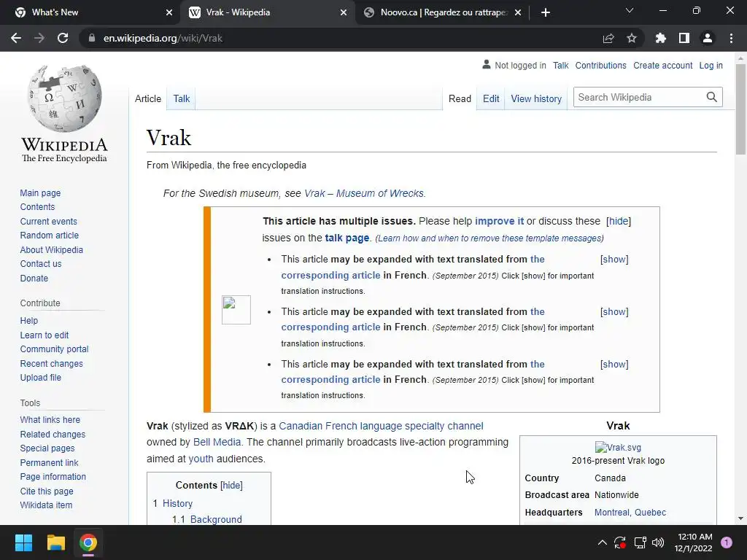Viewport: 747px width, 560px height.
Task: Open the notification badge in the taskbar
Action: coord(727,542)
